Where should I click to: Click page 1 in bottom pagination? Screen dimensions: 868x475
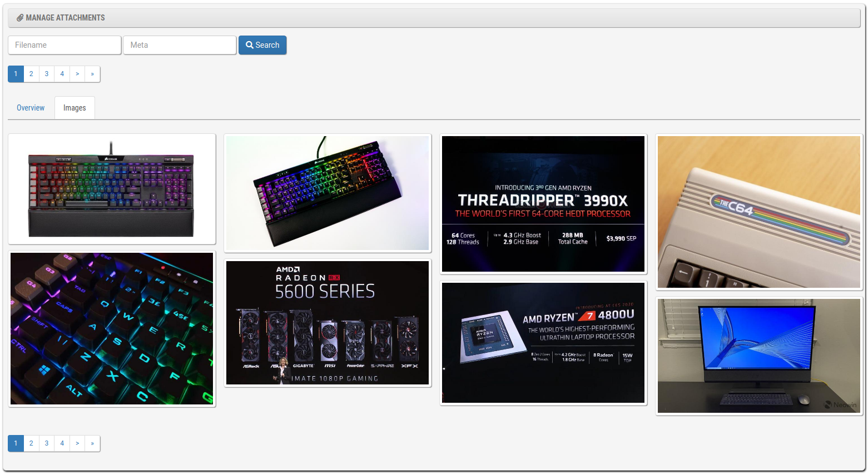coord(16,443)
